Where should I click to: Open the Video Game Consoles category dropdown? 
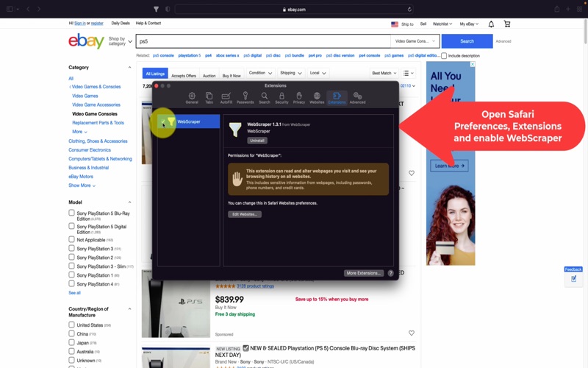[x=415, y=41]
